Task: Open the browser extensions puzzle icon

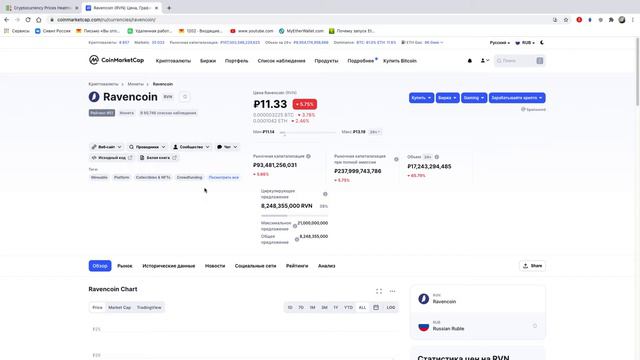Action: pyautogui.click(x=611, y=20)
